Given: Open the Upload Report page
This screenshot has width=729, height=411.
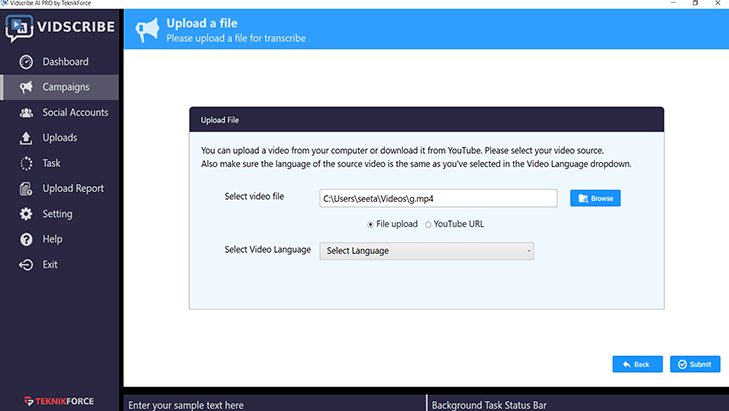Looking at the screenshot, I should coord(60,189).
